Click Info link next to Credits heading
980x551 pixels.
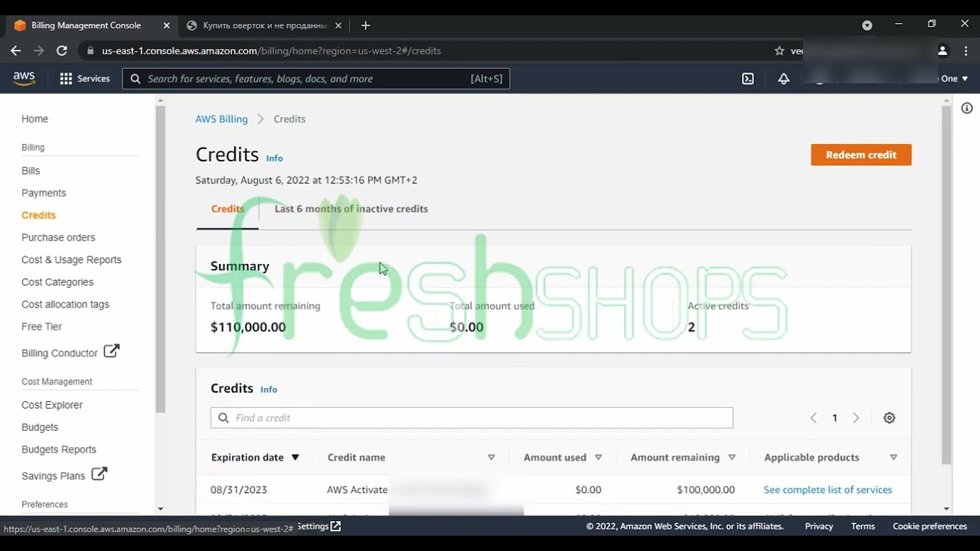(x=274, y=158)
